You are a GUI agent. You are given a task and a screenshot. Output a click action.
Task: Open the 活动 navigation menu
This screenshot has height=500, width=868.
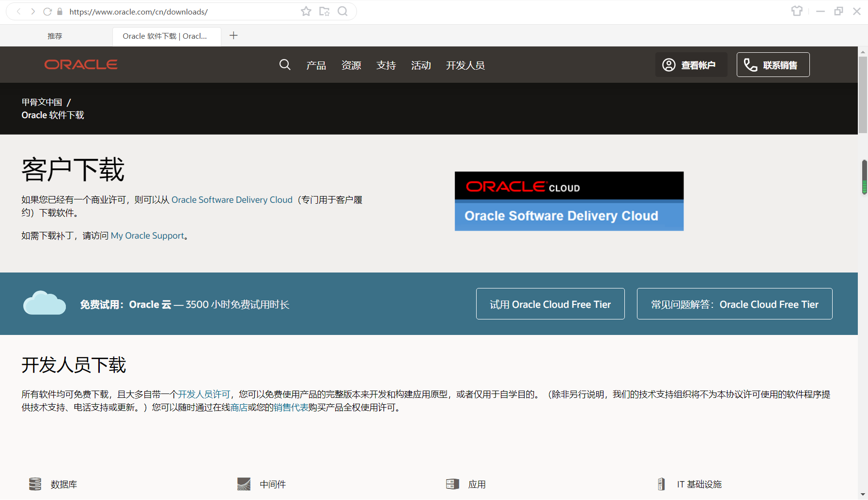coord(421,65)
